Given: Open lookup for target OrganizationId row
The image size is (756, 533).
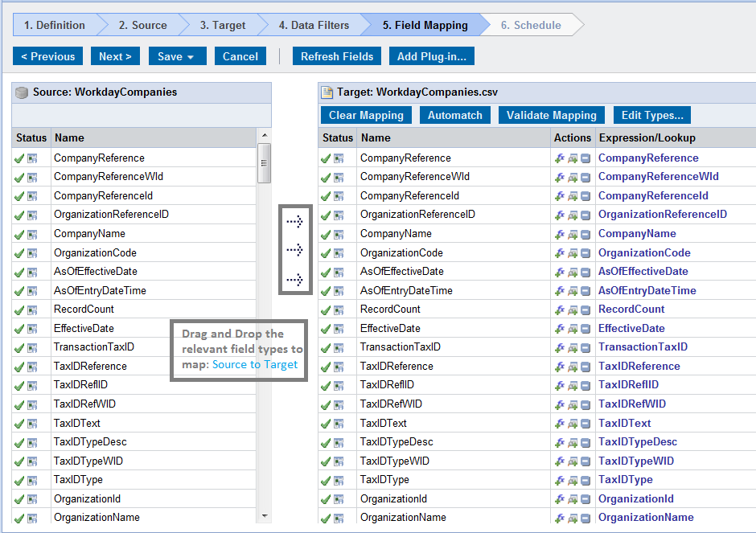Looking at the screenshot, I should (573, 499).
